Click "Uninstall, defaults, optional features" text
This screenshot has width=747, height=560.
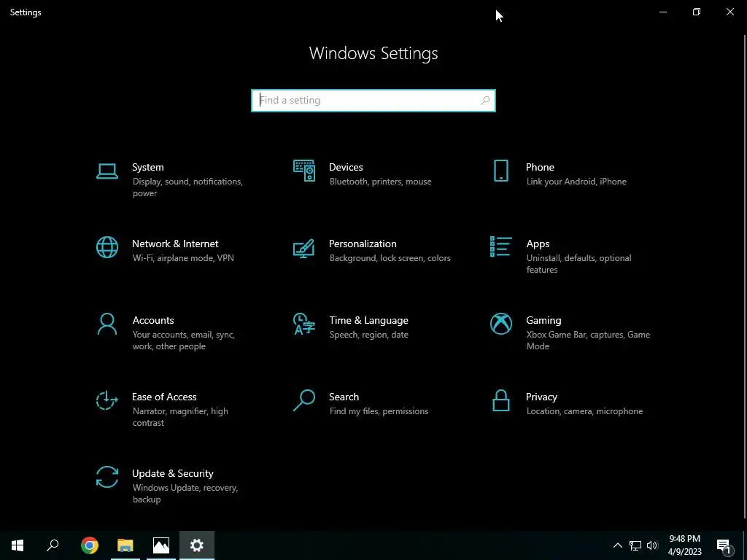[x=578, y=264]
